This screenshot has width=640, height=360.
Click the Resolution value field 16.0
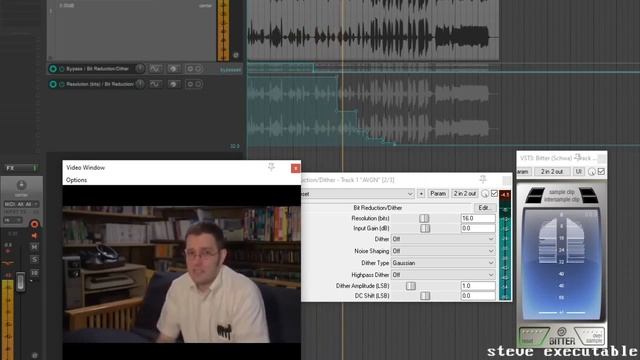[x=478, y=218]
